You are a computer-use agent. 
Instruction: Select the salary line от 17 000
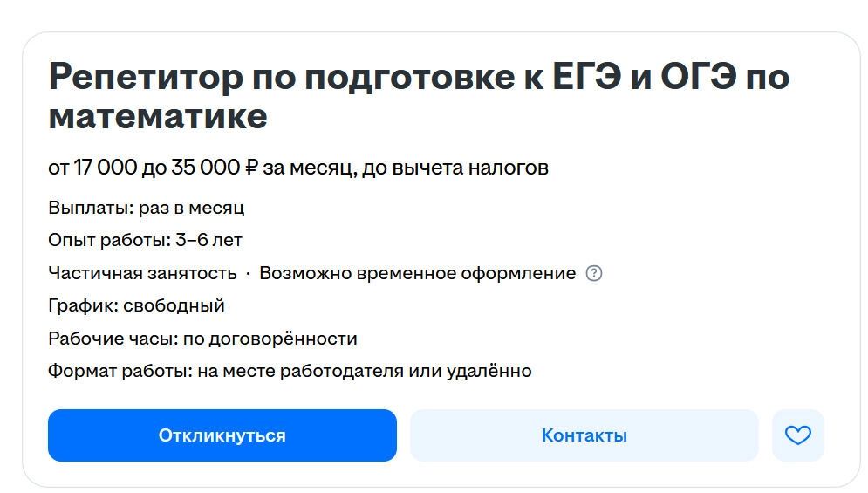tap(298, 168)
